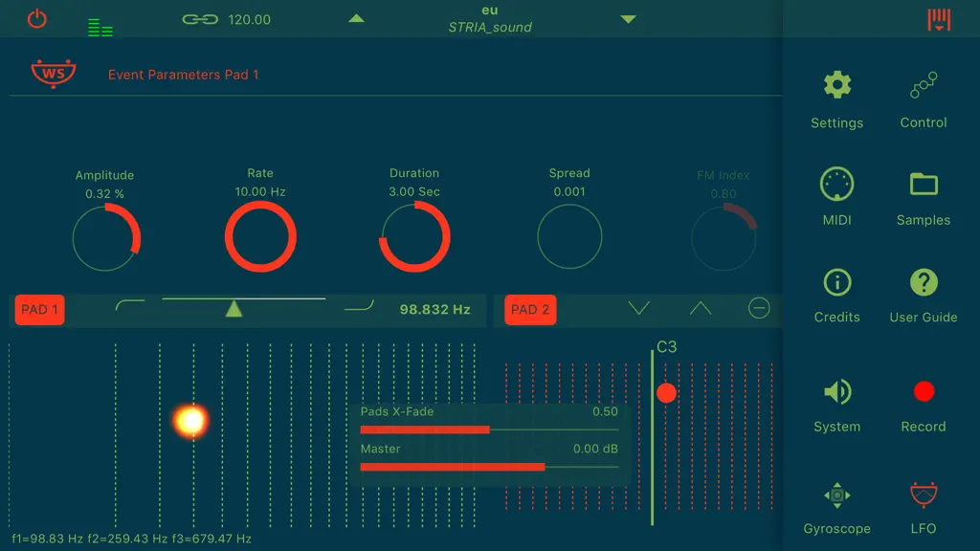Toggle the red power button

pyautogui.click(x=37, y=18)
